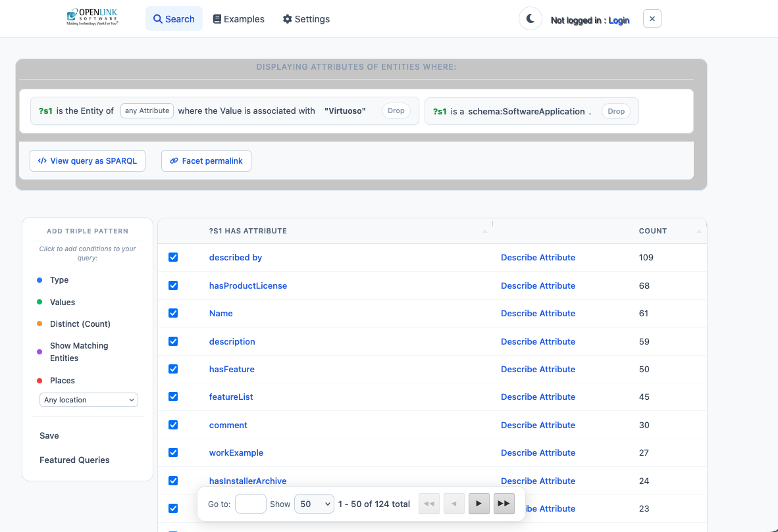Open the Login link
Screen dimensions: 778x532
pos(619,20)
